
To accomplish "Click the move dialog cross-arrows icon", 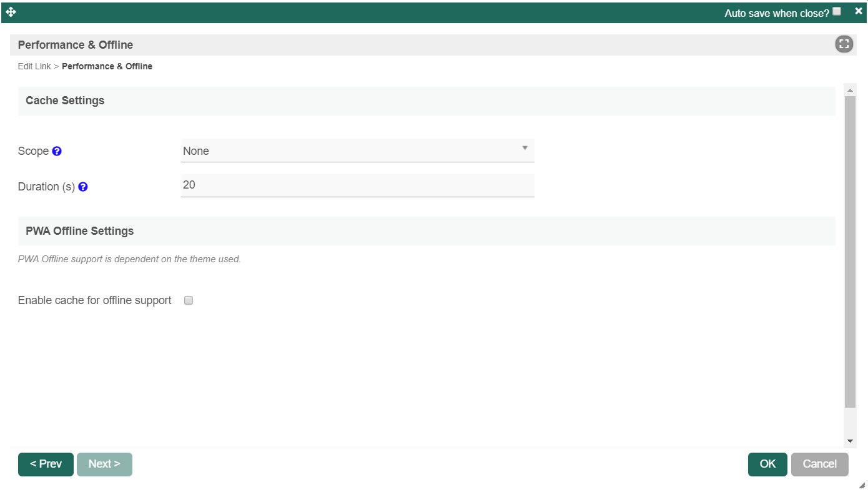I will coord(11,12).
